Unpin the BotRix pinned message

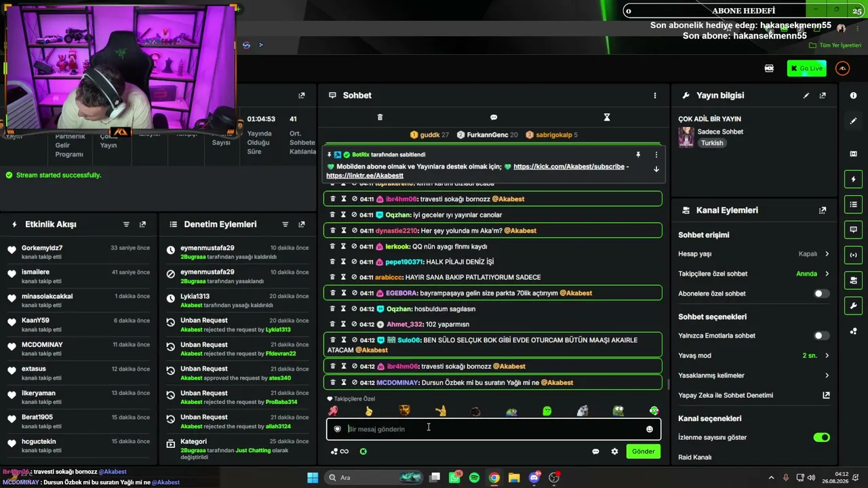(x=638, y=155)
